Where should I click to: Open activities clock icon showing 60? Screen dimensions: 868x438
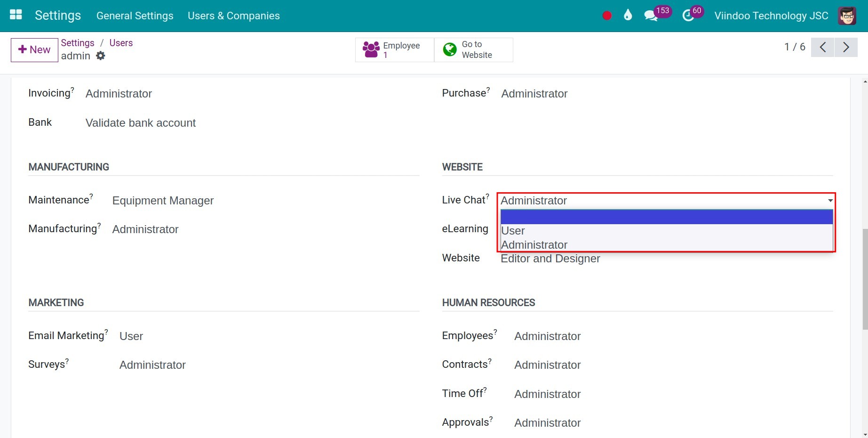688,16
